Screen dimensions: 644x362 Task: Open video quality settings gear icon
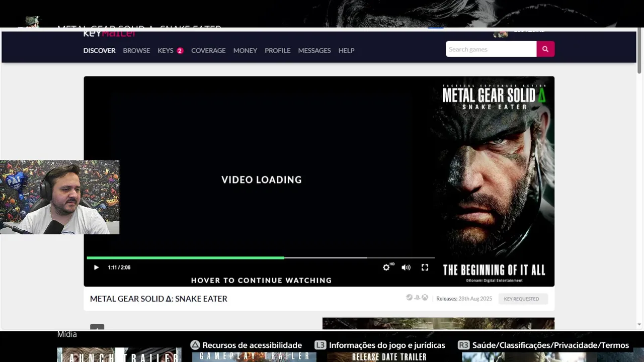point(386,267)
